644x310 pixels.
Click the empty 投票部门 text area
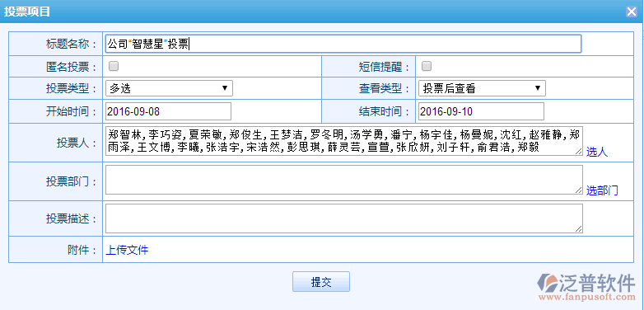point(344,180)
